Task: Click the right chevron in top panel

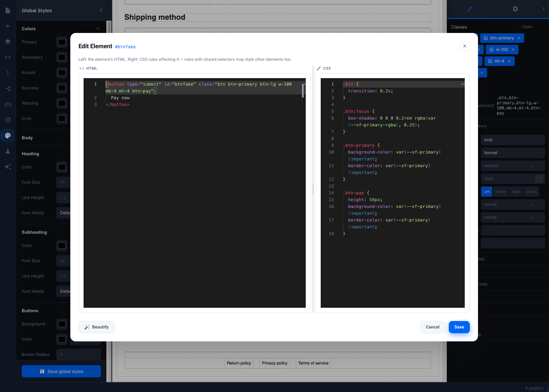Action: 543,9
